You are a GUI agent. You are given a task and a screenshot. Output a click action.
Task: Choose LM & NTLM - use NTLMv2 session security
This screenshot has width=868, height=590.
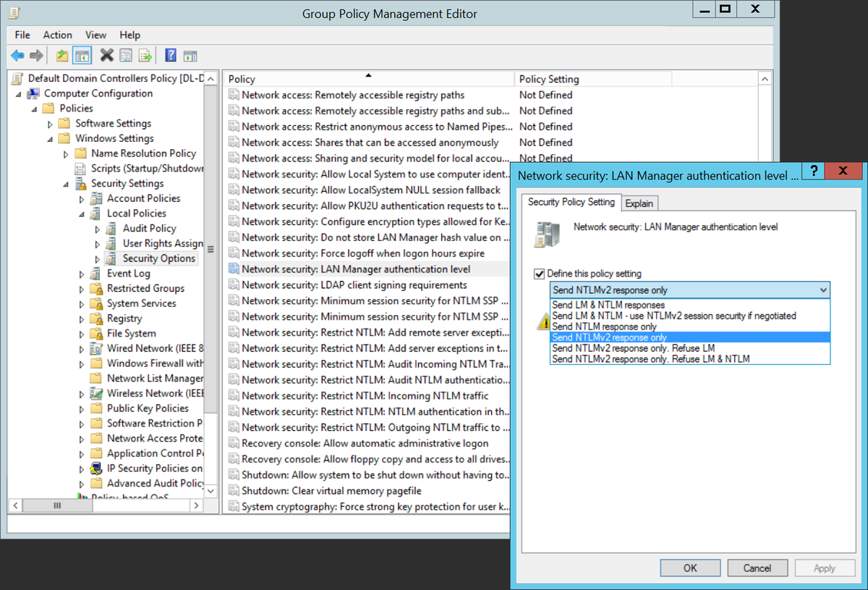click(690, 316)
